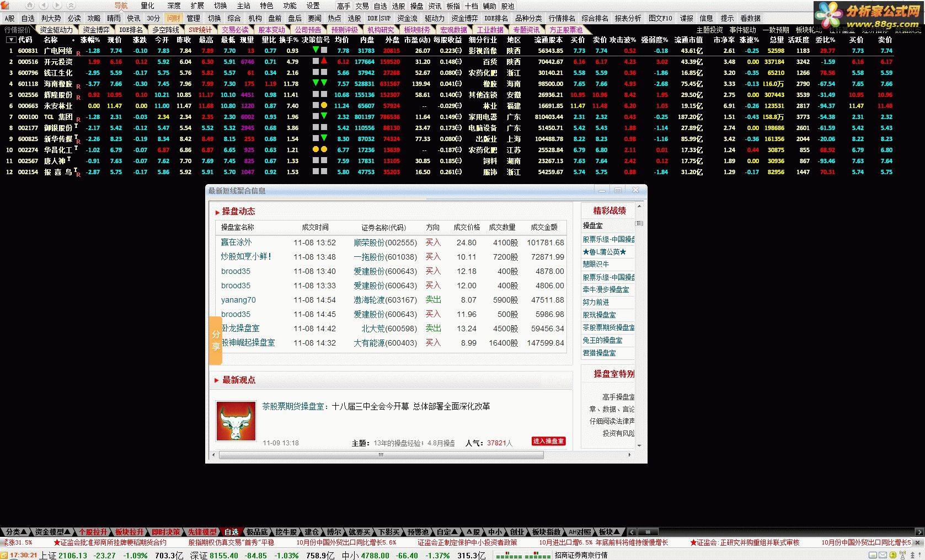The width and height of the screenshot is (925, 560).
Task: Switch to the SUP统计 tab
Action: tap(200, 30)
